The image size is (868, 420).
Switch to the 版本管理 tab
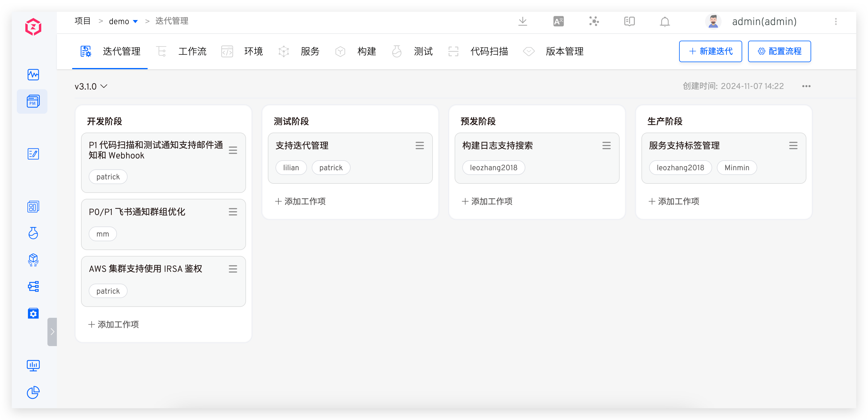[565, 51]
